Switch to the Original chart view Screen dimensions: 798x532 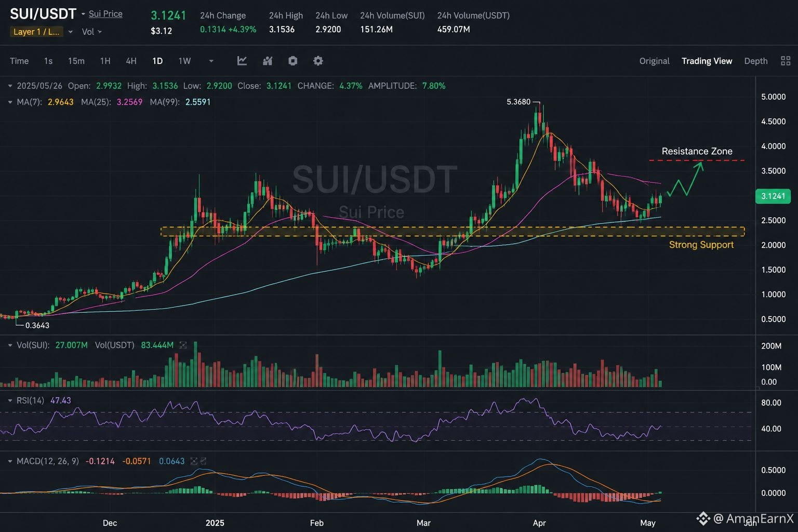654,61
